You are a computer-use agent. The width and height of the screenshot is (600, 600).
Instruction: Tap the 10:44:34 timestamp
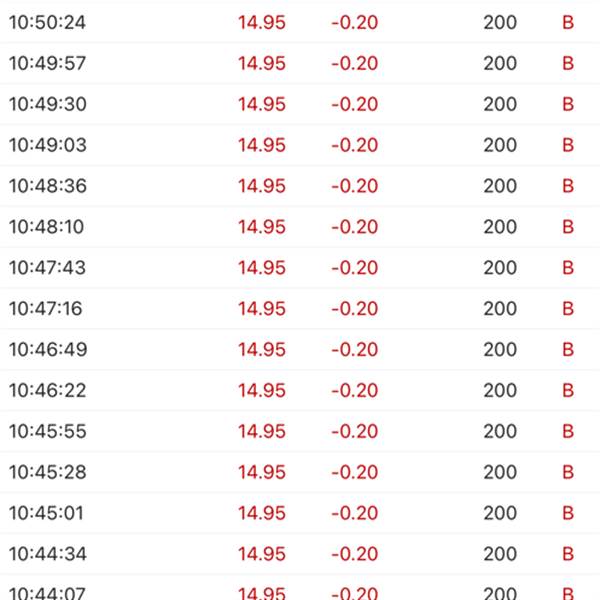click(x=48, y=554)
